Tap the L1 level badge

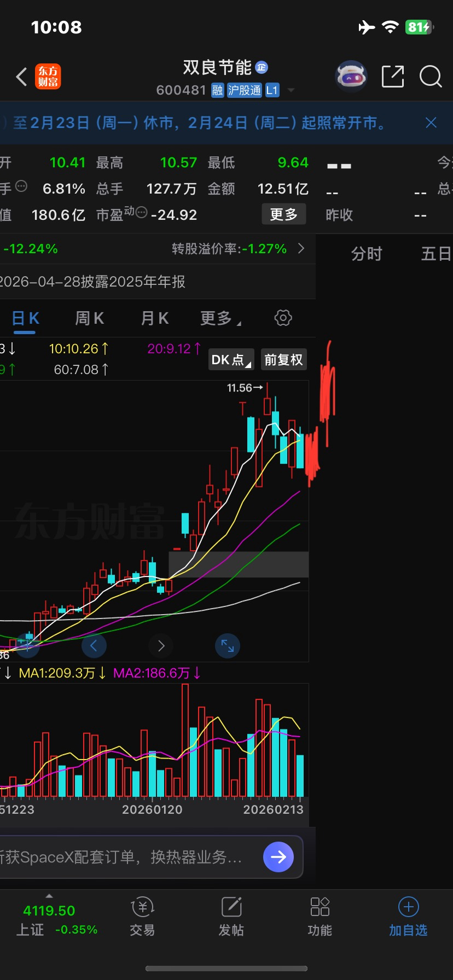272,90
